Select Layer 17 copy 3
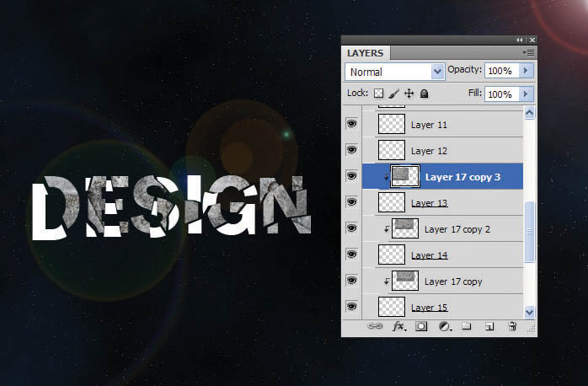588x386 pixels. [442, 176]
